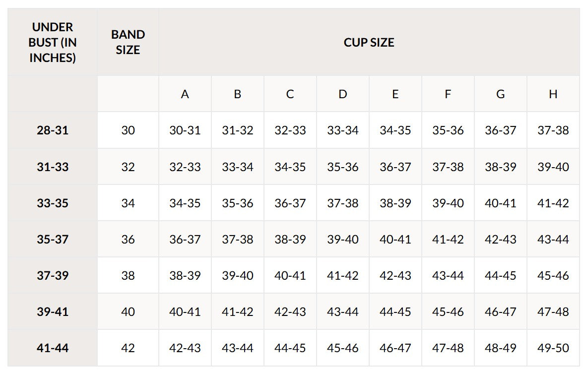Click the 41-44 under bust row label

(53, 348)
